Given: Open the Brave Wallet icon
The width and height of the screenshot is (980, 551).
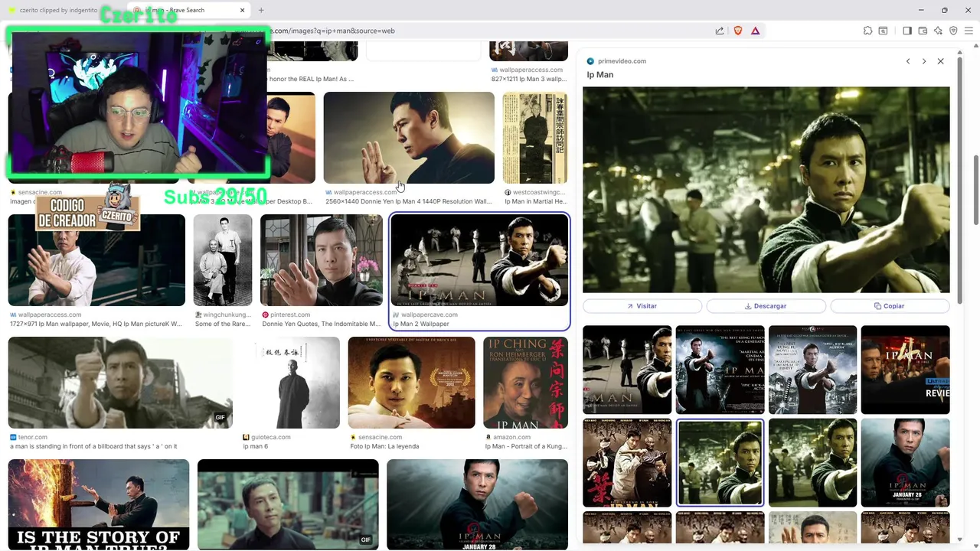Looking at the screenshot, I should [x=923, y=31].
